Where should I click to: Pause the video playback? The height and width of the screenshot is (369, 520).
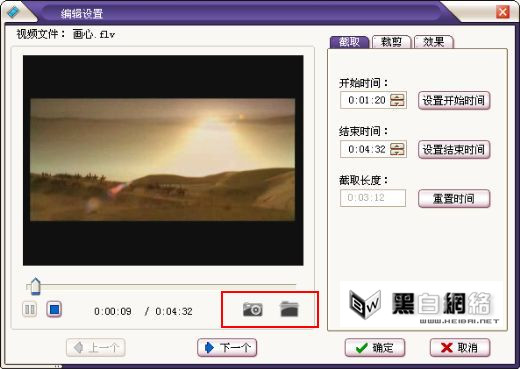30,310
